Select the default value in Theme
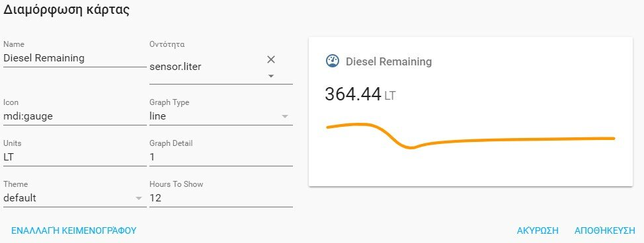Viewport: 644px width, 243px height. pos(20,198)
